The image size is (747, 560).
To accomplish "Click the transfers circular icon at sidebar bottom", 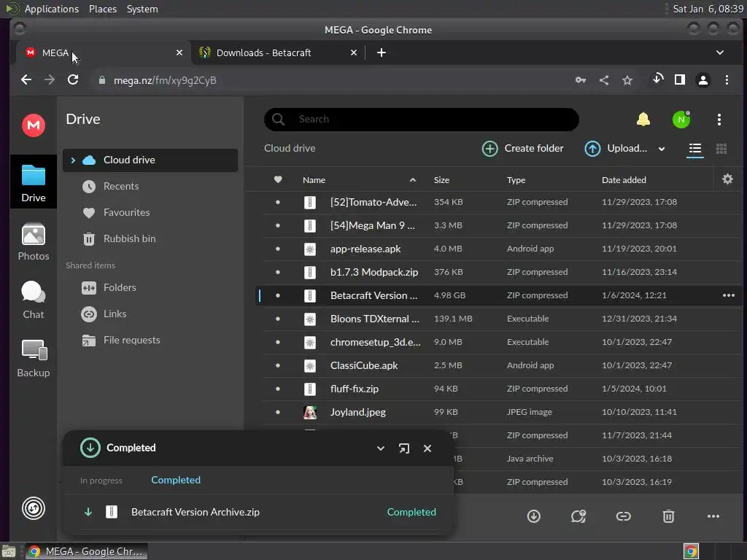I will (x=34, y=508).
